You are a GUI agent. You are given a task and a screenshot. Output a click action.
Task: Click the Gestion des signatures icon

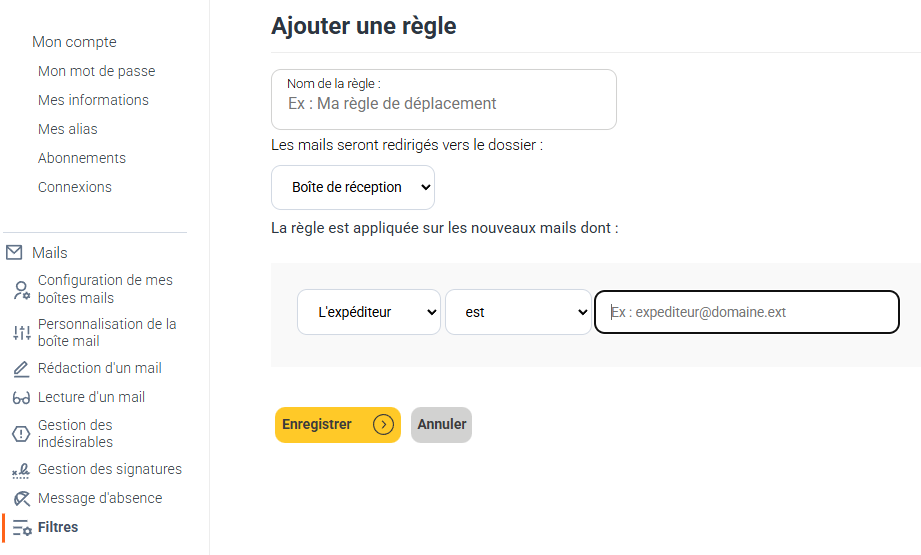(21, 470)
